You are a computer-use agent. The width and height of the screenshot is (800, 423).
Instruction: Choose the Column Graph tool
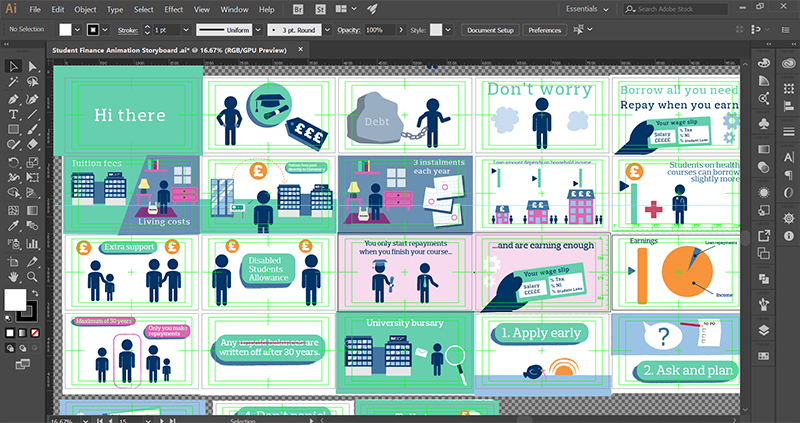point(32,243)
